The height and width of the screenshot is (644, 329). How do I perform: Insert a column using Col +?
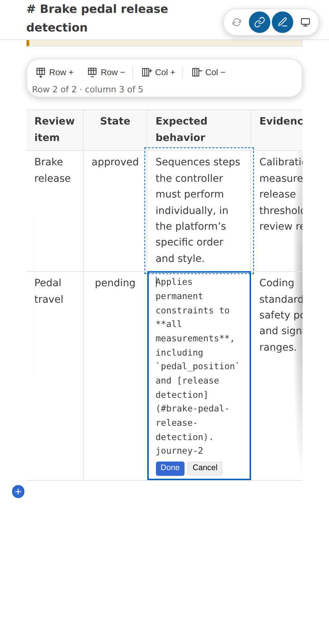[158, 72]
